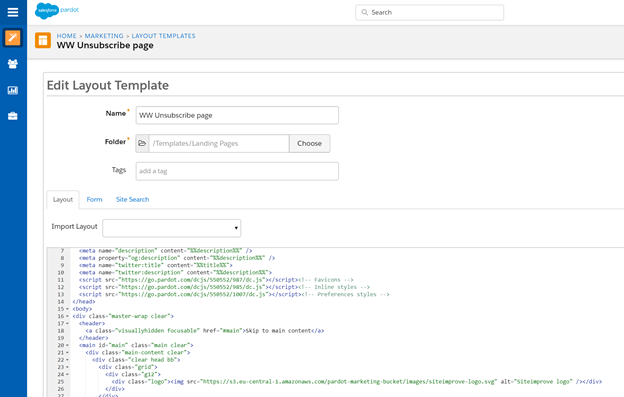Switch to the Layout tab

pyautogui.click(x=63, y=199)
